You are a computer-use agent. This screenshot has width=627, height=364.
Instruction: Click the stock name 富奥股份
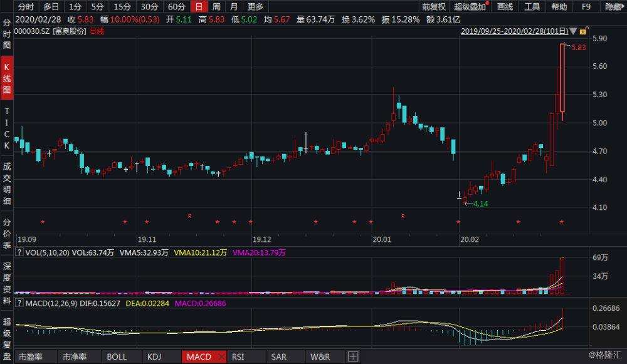pos(70,31)
